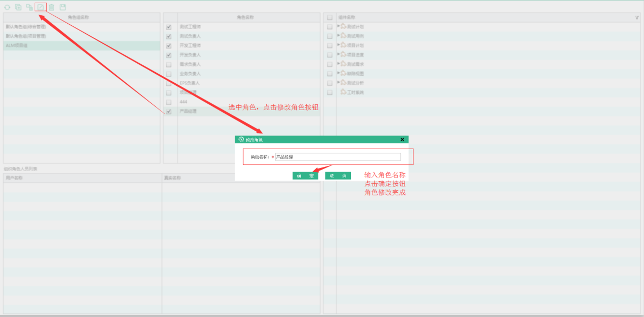Uncheck the 开发工程师 role checkbox

tap(169, 46)
